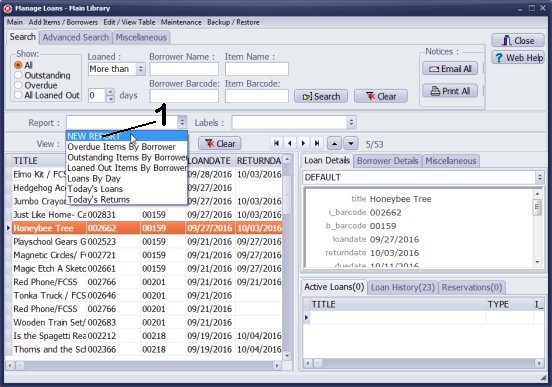
Task: Open the DEFAULT view dropdown
Action: coord(540,177)
